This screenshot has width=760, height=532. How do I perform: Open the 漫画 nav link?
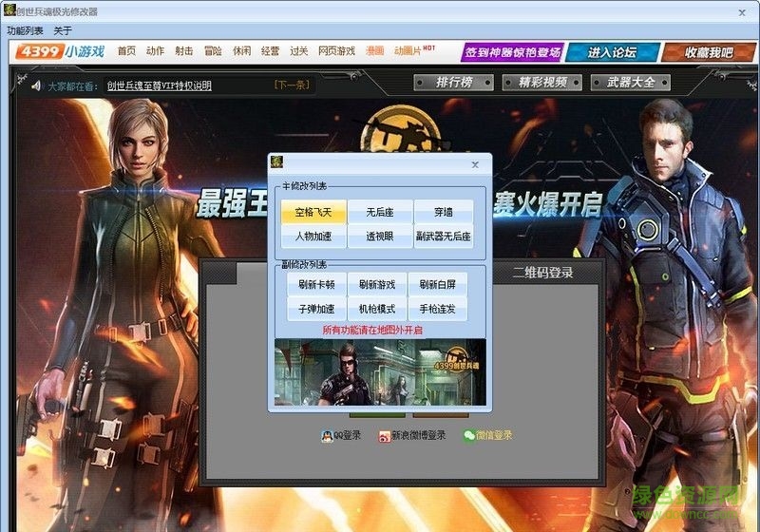click(x=374, y=51)
